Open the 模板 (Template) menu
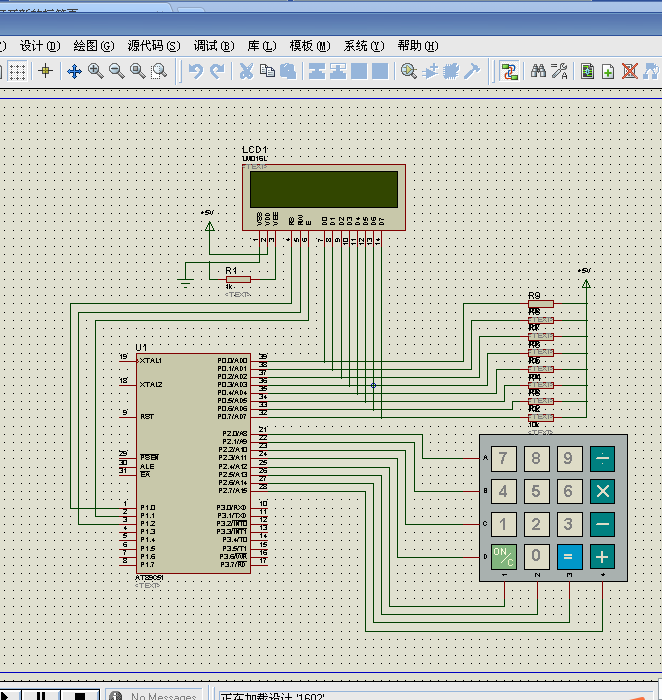The height and width of the screenshot is (700, 662). tap(309, 46)
